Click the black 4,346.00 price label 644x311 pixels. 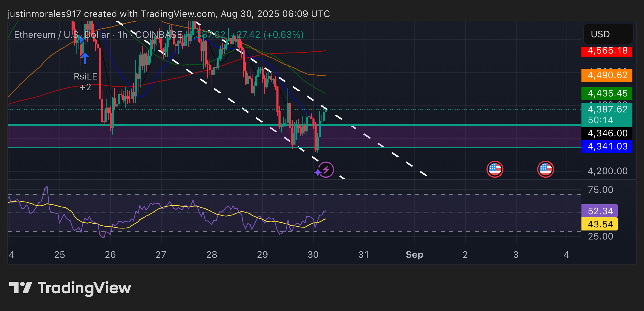(x=607, y=133)
